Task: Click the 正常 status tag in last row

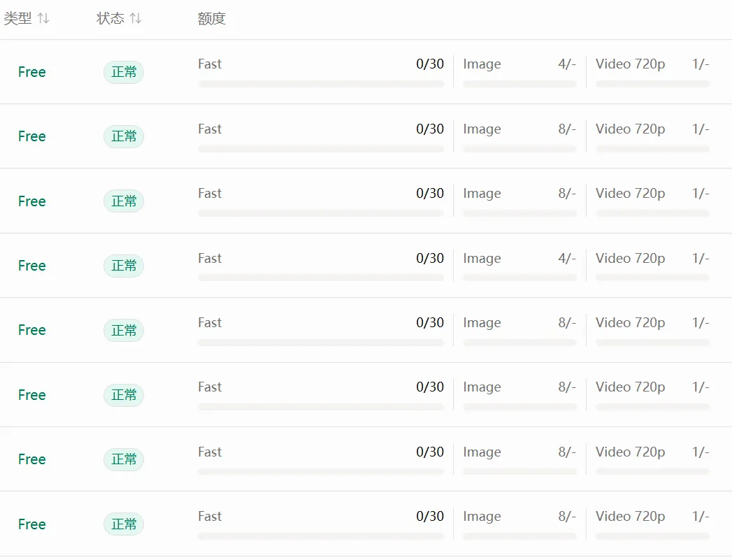Action: click(x=124, y=524)
